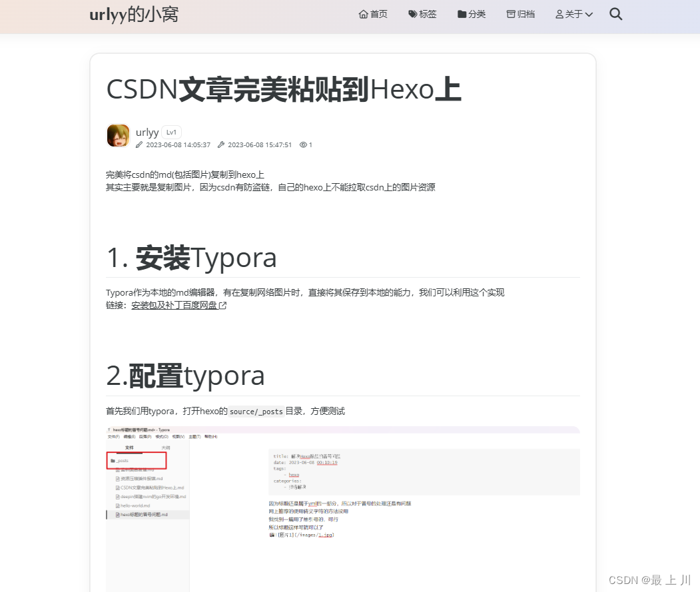700x592 pixels.
Task: Click the update time 2023-06-08 15:47:51
Action: (260, 145)
